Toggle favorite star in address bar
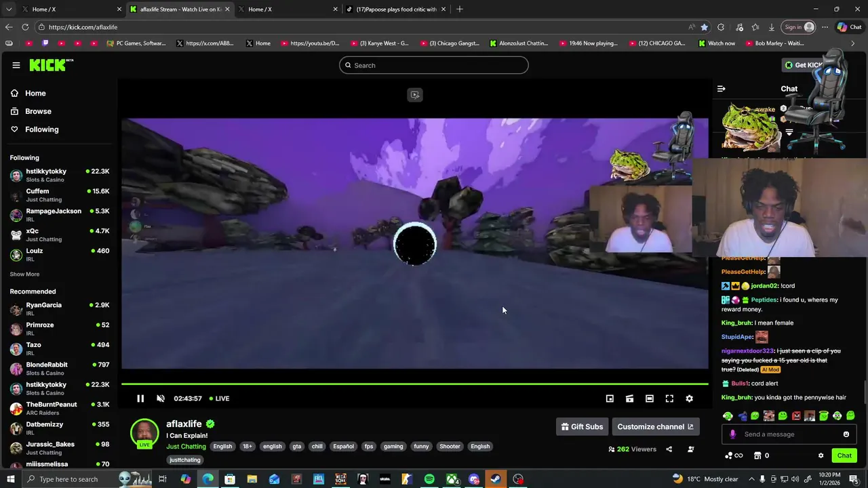 (x=705, y=27)
